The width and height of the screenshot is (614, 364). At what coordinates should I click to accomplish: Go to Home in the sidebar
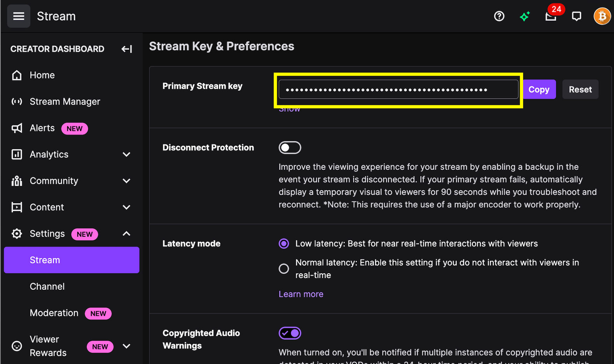pos(42,75)
